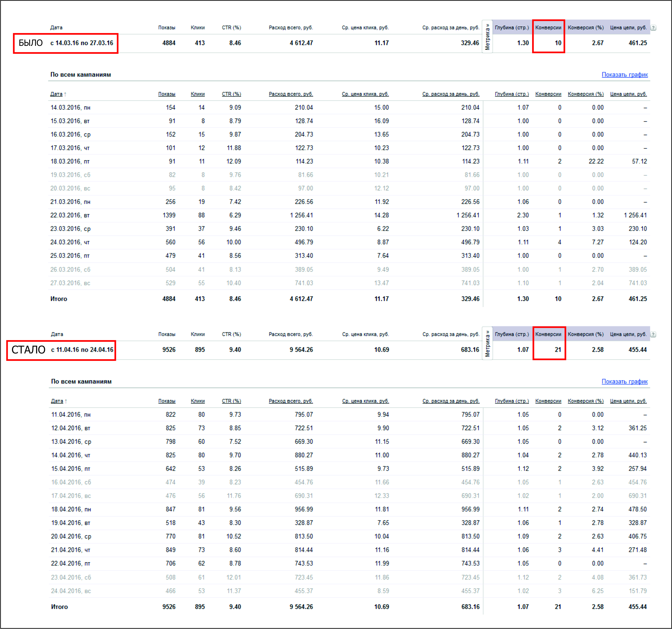Sort first table by Цена цели, руб.
Viewport: 672px width, 629px height.
point(628,94)
